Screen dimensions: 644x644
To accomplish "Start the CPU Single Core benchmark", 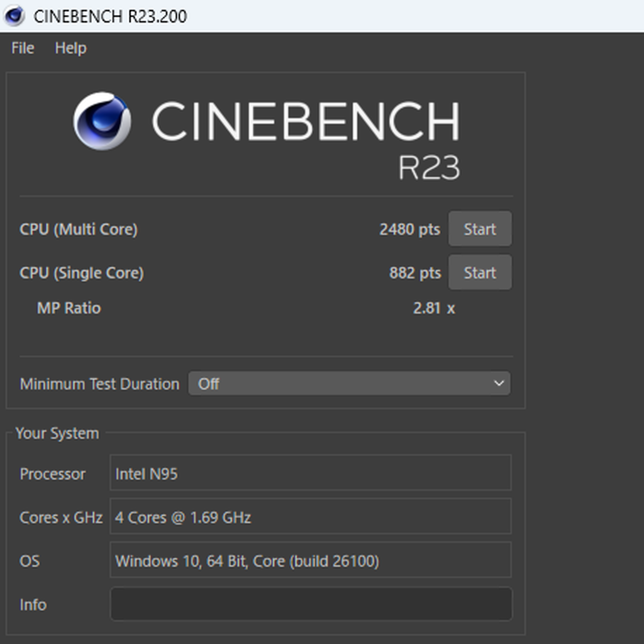I will [479, 273].
